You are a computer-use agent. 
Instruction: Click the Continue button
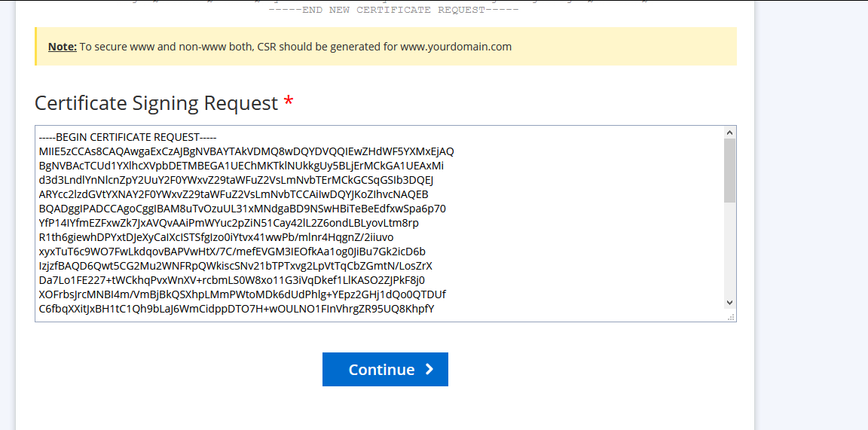384,369
